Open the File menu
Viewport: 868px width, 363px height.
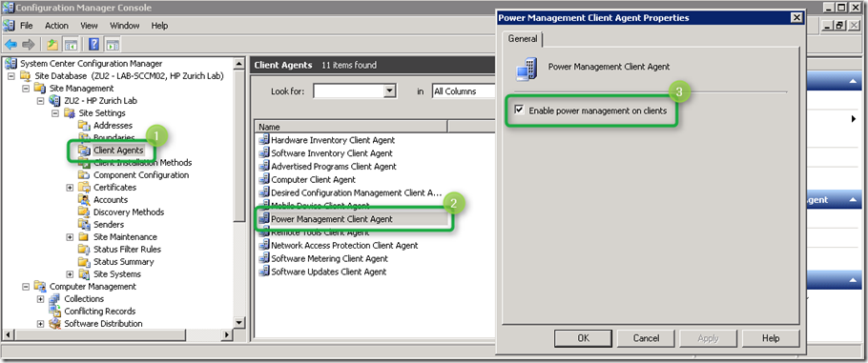[x=27, y=26]
